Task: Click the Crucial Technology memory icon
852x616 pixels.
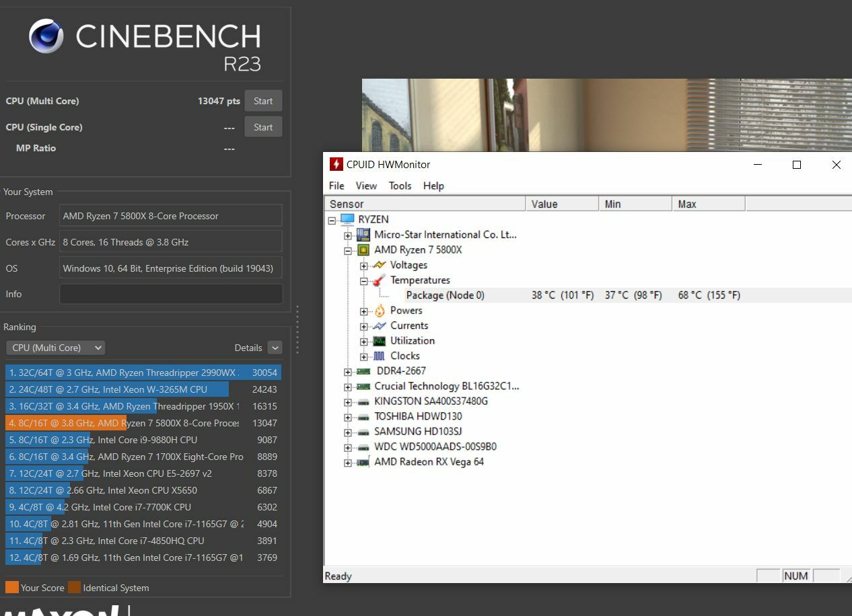Action: click(363, 386)
